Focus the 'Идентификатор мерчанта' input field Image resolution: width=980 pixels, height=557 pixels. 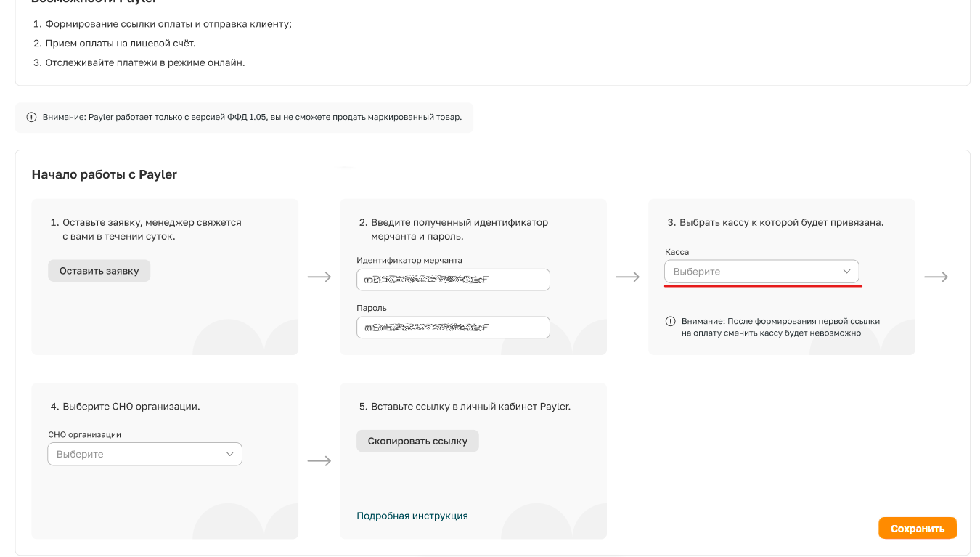(453, 280)
